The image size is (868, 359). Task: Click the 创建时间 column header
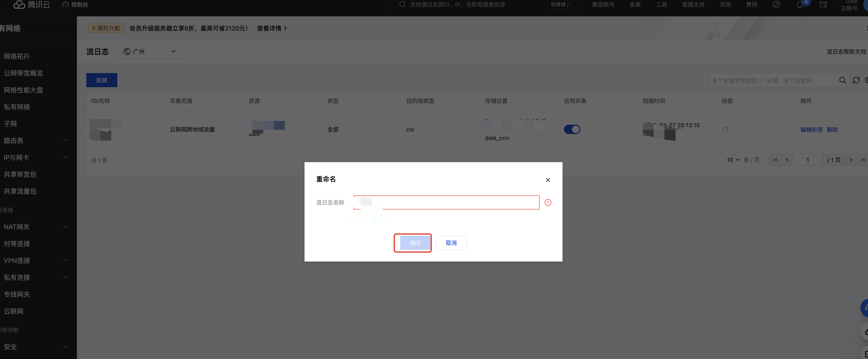point(654,101)
